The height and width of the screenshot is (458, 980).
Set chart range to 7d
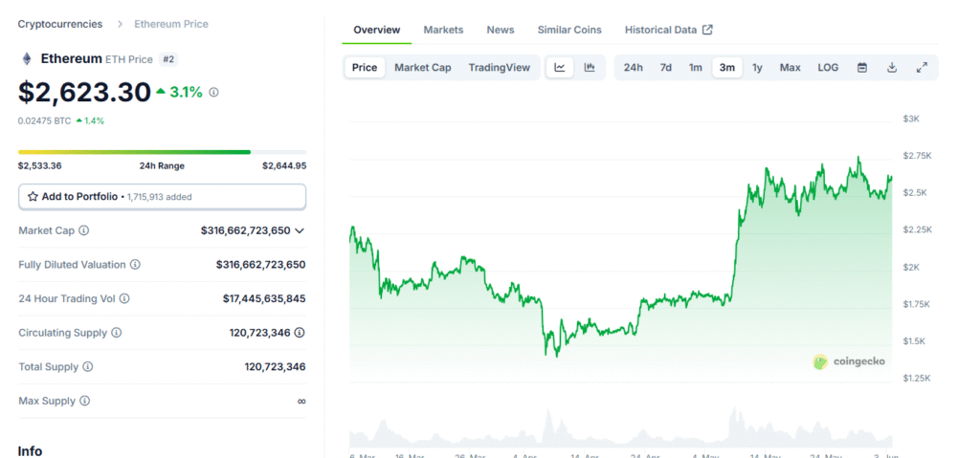tap(666, 68)
